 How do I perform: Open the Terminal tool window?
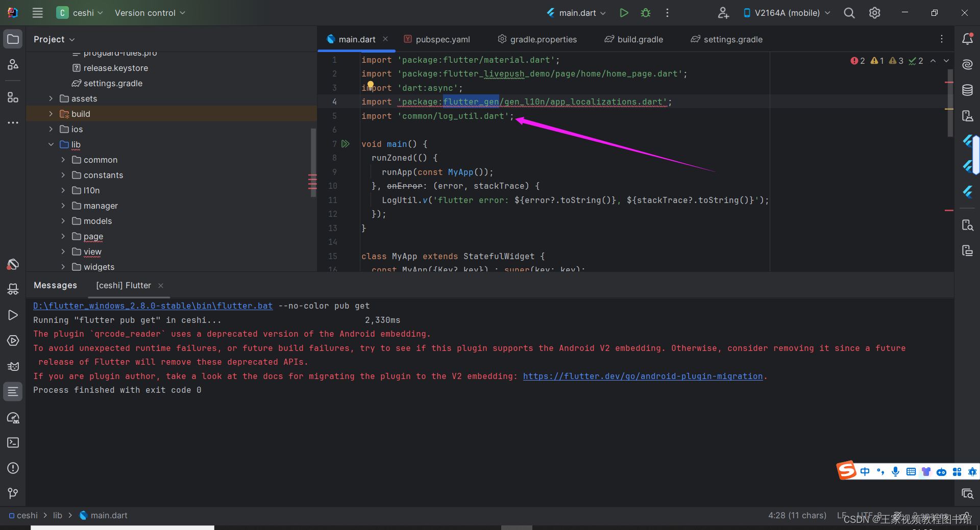pyautogui.click(x=13, y=443)
